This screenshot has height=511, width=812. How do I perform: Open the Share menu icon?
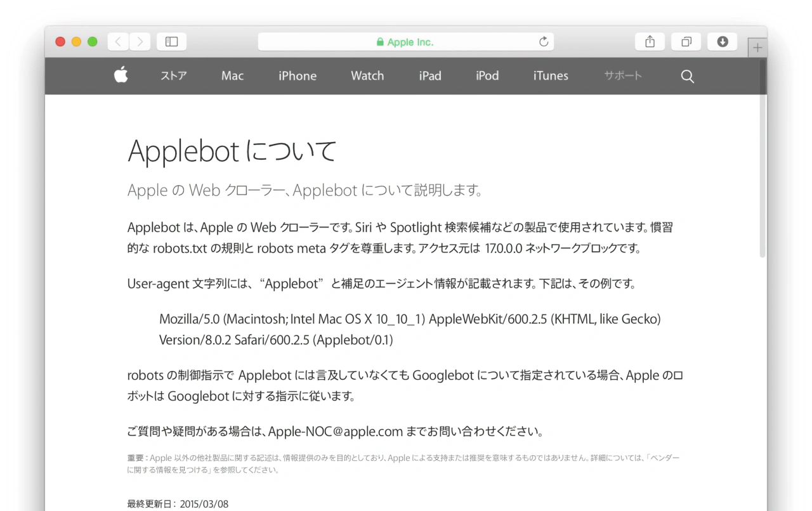click(x=650, y=42)
